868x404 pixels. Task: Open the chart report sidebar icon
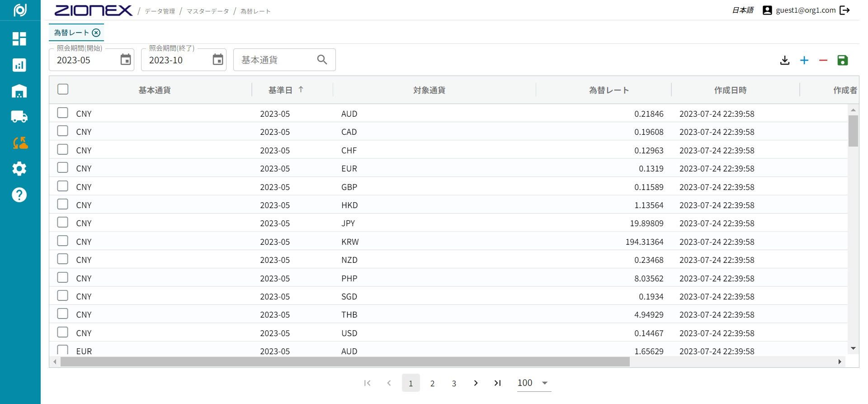click(19, 65)
